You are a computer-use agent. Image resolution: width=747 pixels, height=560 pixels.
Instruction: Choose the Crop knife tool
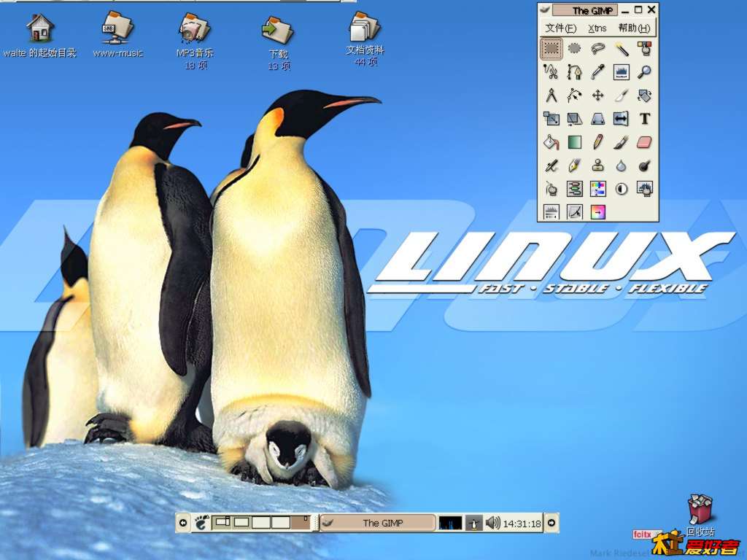(622, 96)
